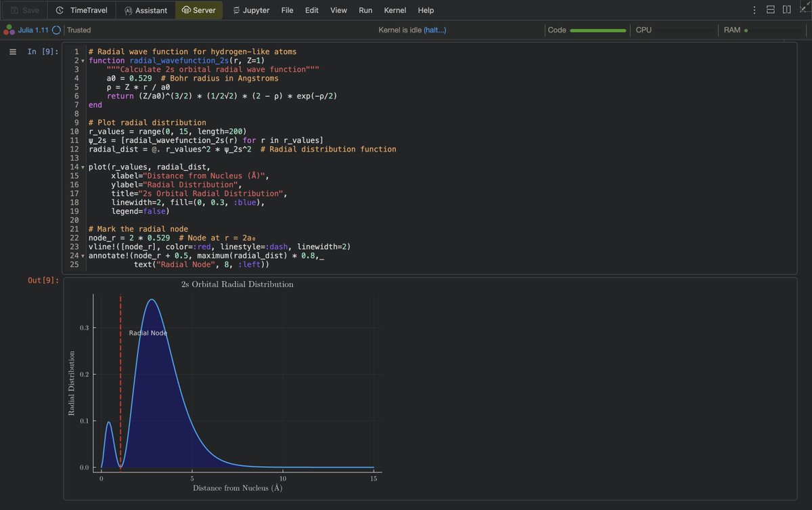Click the x-axis tick label '10'
812x510 pixels.
(283, 479)
